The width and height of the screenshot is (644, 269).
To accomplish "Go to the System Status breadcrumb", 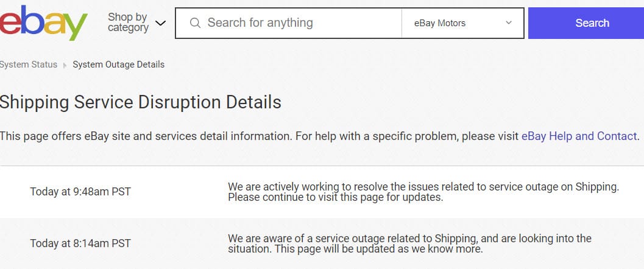I will pos(29,65).
